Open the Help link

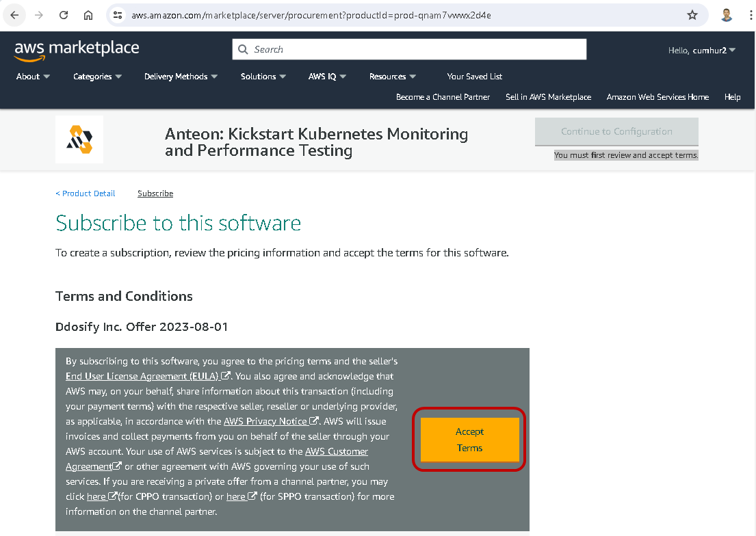click(x=732, y=97)
